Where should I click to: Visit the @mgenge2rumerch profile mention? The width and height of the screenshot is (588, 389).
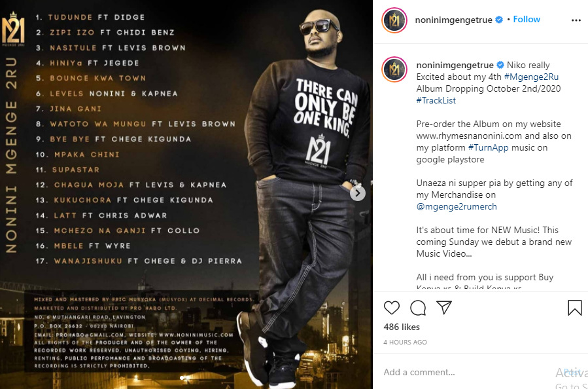tap(457, 206)
